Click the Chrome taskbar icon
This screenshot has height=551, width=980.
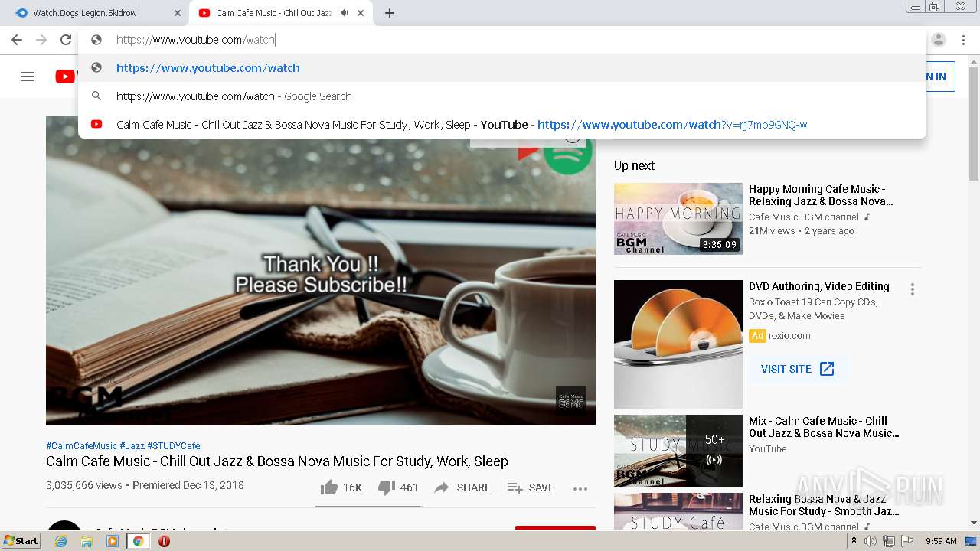(x=139, y=541)
